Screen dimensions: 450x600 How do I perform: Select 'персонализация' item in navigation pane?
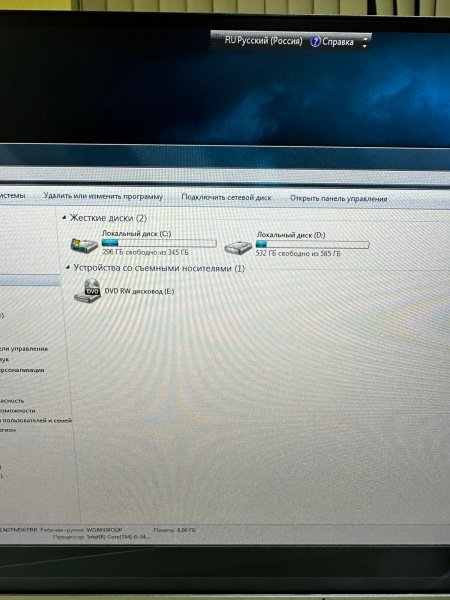click(22, 370)
